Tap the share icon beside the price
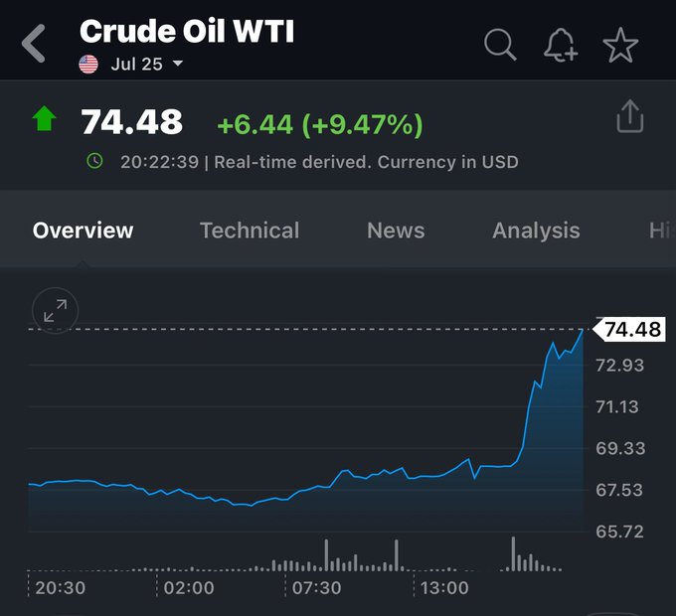Screen dimensions: 676x616 [x=630, y=117]
